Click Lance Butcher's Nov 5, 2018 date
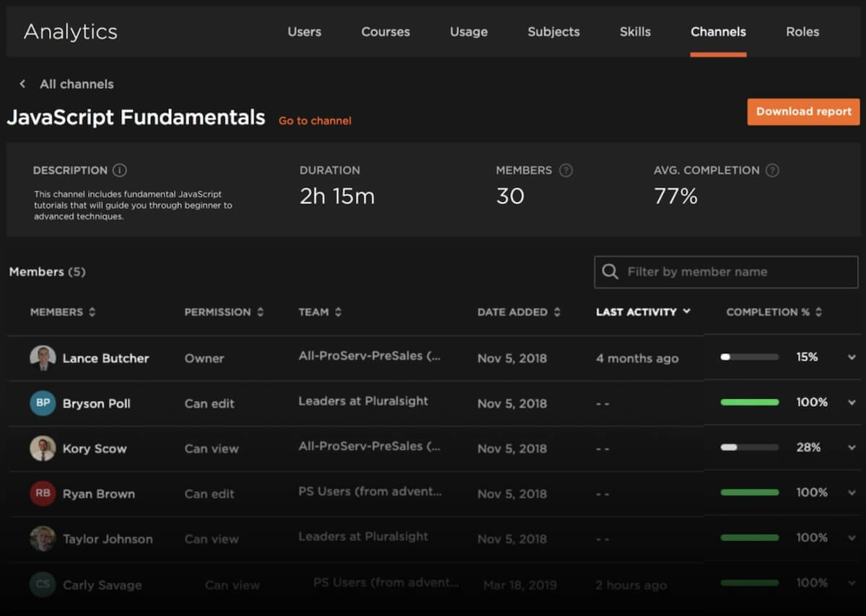866x616 pixels. click(x=512, y=358)
